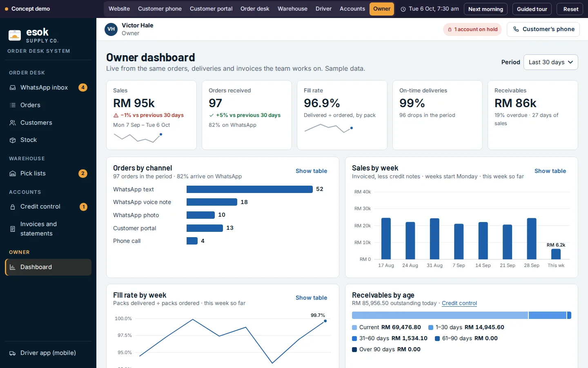Viewport: 588px width, 368px height.
Task: Click the Phone call bar in chart
Action: 192,241
